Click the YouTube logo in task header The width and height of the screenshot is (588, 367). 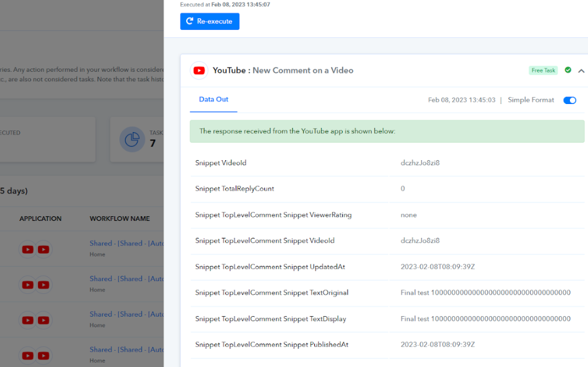pyautogui.click(x=199, y=70)
